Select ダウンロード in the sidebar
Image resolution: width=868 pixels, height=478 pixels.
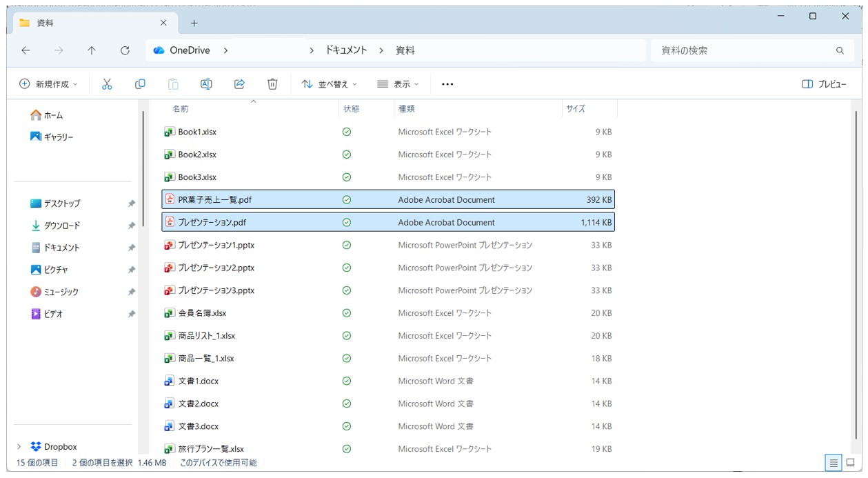(62, 226)
